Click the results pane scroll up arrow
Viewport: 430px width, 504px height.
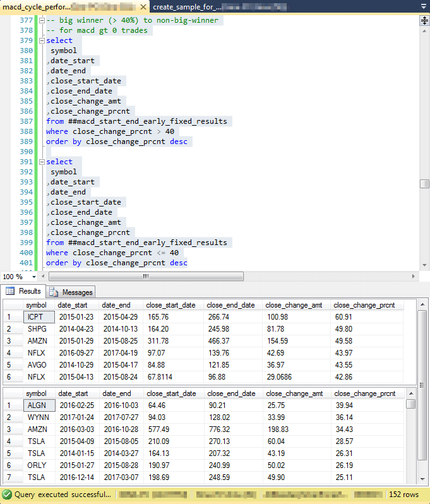(x=422, y=304)
